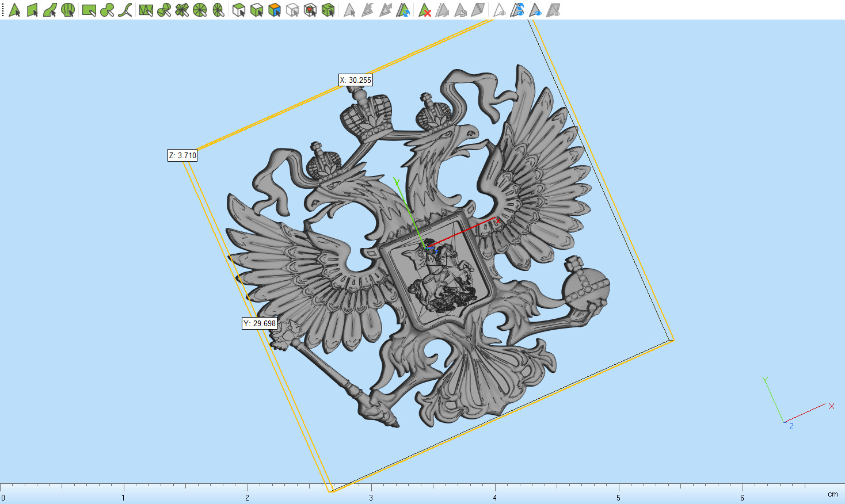Click the cm unit label on ruler
Image resolution: width=845 pixels, height=504 pixels.
(x=833, y=494)
